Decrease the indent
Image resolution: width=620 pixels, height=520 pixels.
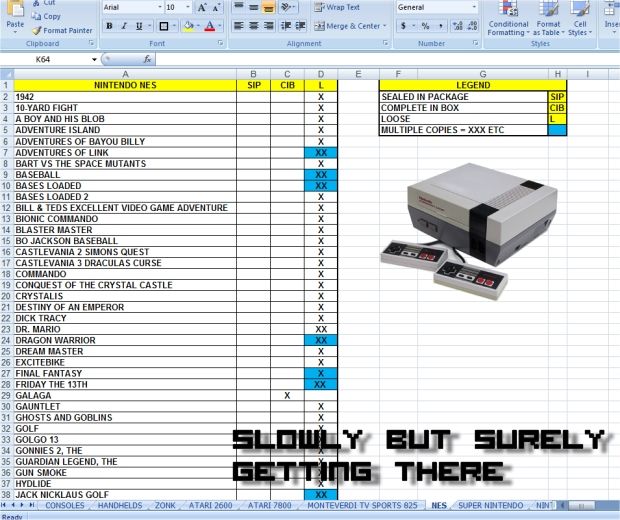[x=286, y=26]
